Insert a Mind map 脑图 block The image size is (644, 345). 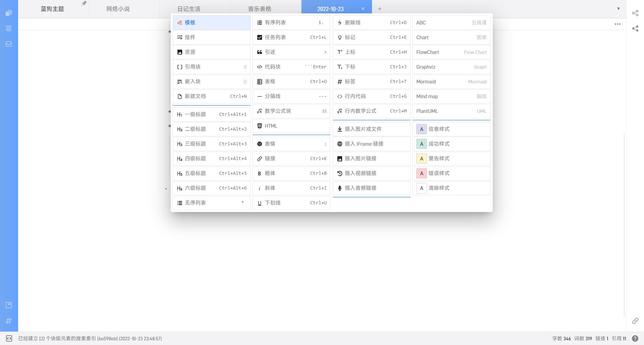(x=451, y=96)
